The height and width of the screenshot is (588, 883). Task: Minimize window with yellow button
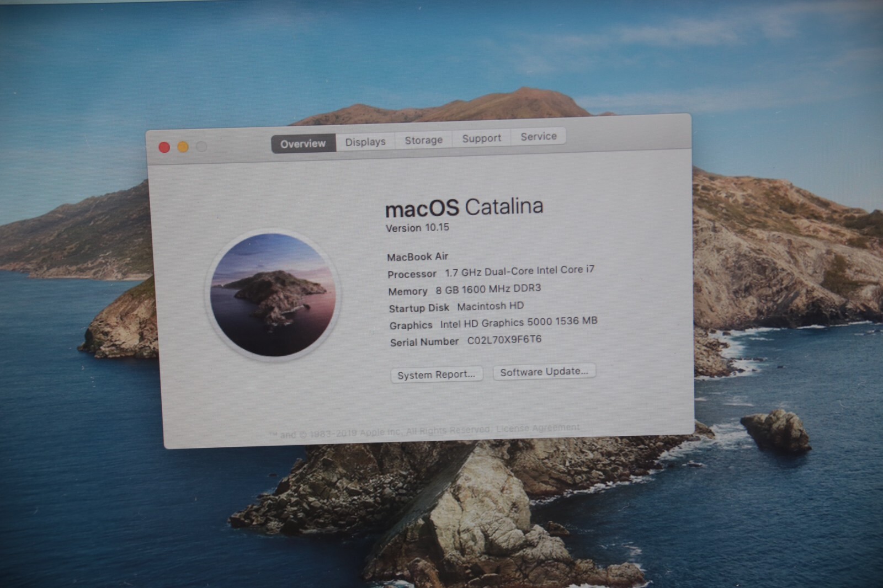coord(183,147)
